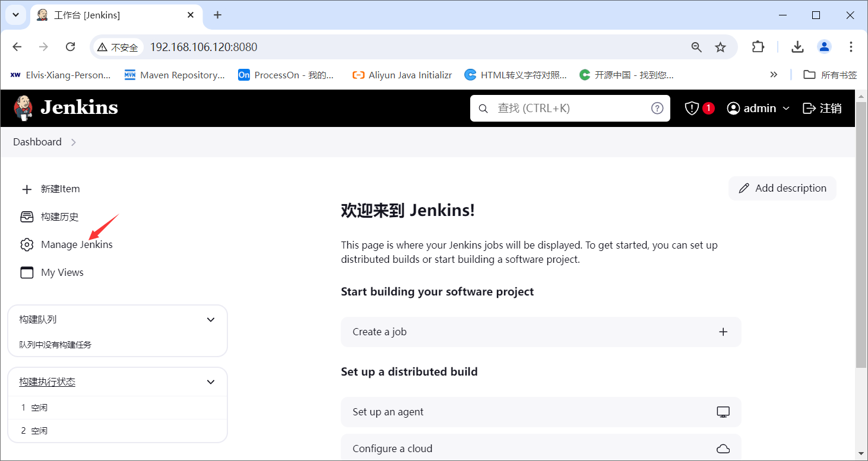The height and width of the screenshot is (461, 868).
Task: Click the Set up an agent button
Action: pos(541,412)
